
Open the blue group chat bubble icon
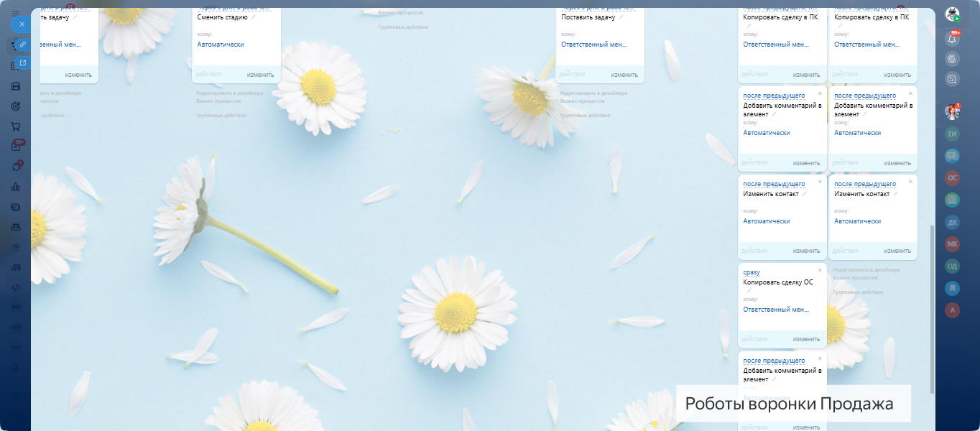pos(952,155)
